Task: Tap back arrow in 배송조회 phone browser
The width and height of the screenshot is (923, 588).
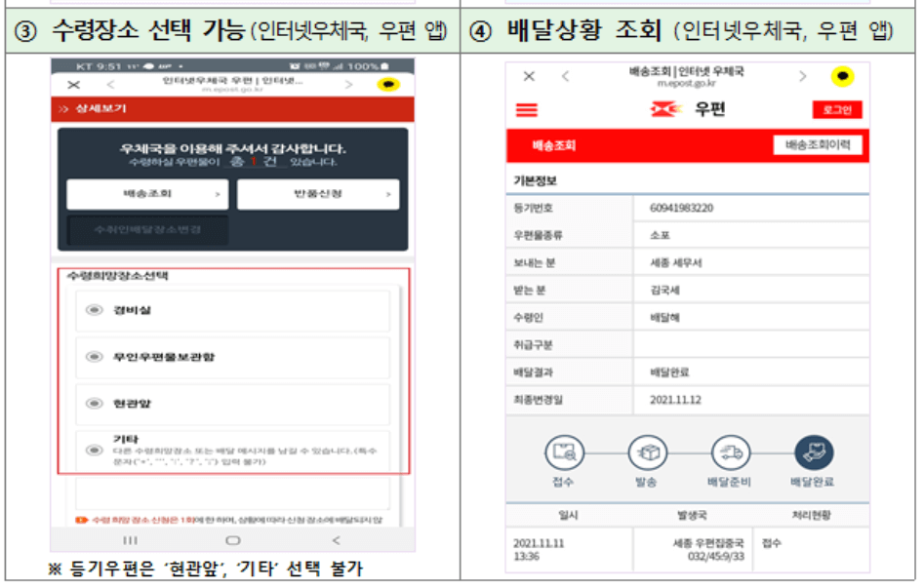Action: 566,76
